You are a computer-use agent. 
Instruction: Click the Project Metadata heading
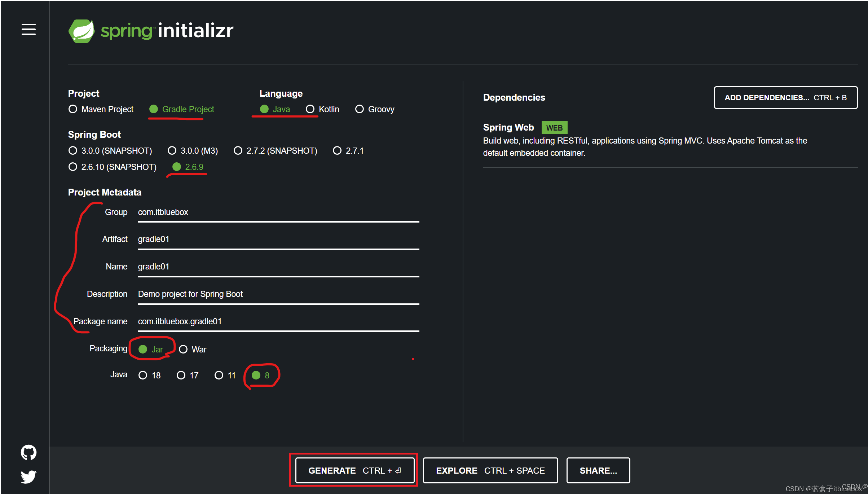(105, 192)
